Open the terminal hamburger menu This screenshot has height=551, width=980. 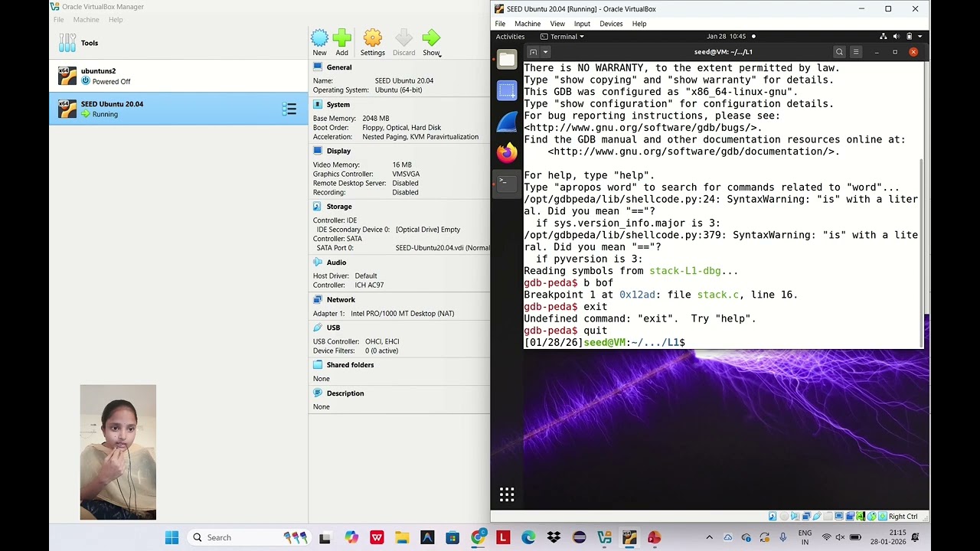tap(856, 52)
